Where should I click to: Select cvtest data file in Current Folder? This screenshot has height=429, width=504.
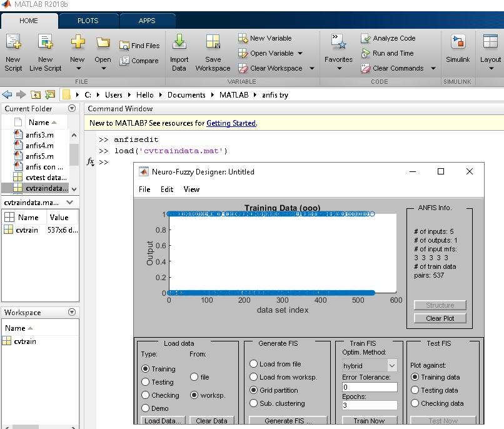tap(40, 178)
